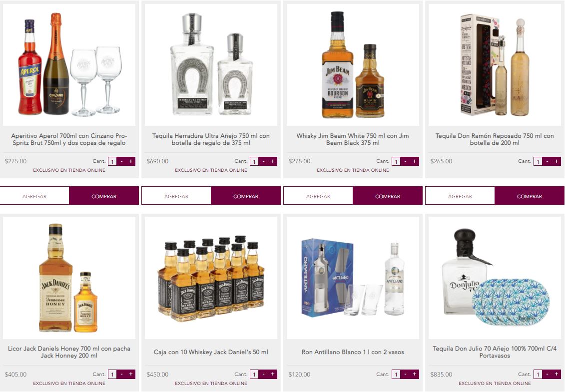The image size is (565, 392).
Task: Click Agregar under the Aperol pack
Action: 34,196
